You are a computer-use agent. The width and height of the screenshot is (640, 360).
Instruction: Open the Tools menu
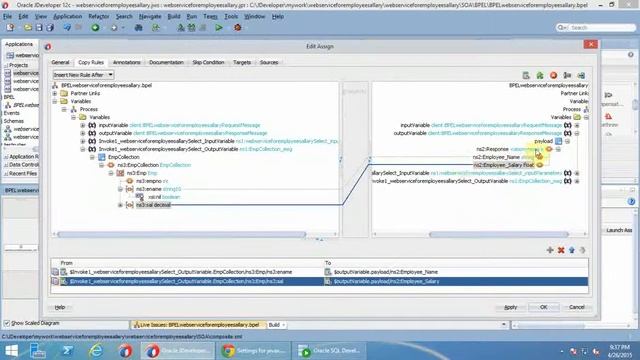click(231, 16)
